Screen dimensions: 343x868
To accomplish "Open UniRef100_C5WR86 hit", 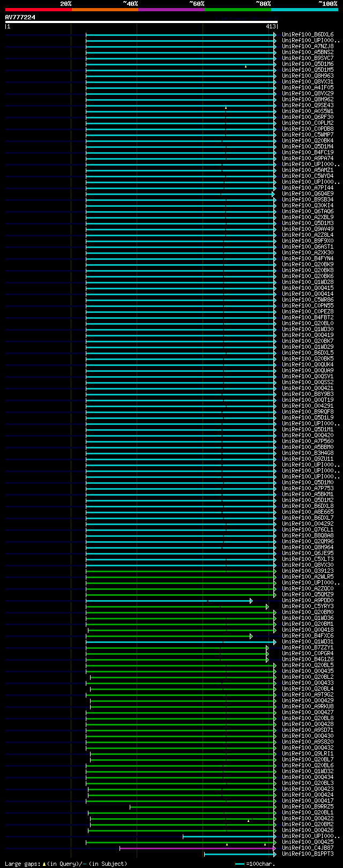I will (x=308, y=300).
